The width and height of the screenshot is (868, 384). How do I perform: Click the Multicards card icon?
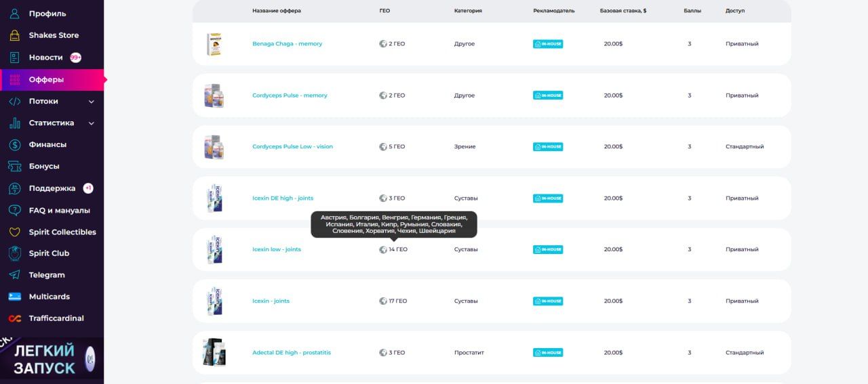tap(15, 297)
